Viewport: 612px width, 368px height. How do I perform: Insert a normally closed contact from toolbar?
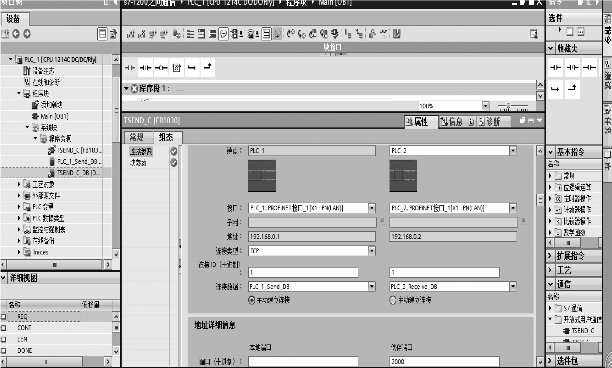pyautogui.click(x=145, y=68)
